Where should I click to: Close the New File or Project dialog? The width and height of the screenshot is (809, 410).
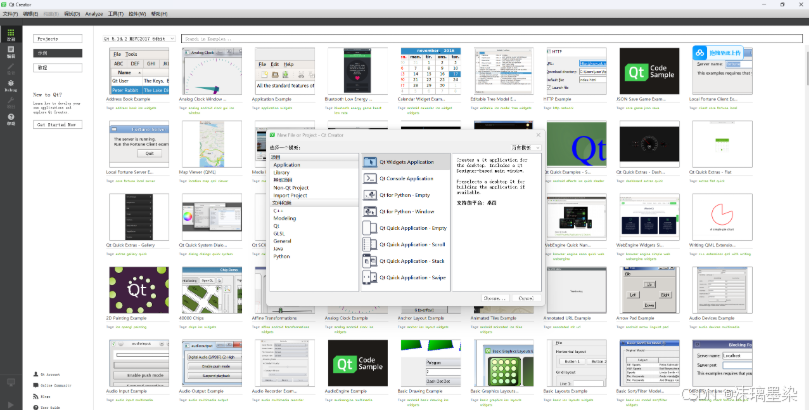tap(538, 135)
